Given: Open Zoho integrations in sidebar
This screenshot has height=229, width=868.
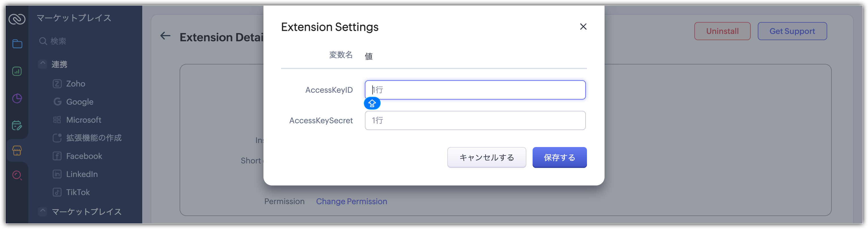Looking at the screenshot, I should coord(75,84).
